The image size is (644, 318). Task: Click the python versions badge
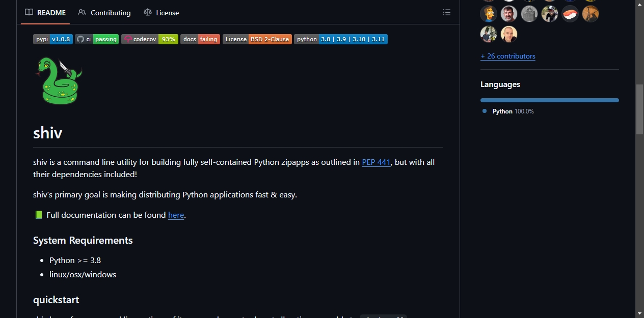click(341, 39)
